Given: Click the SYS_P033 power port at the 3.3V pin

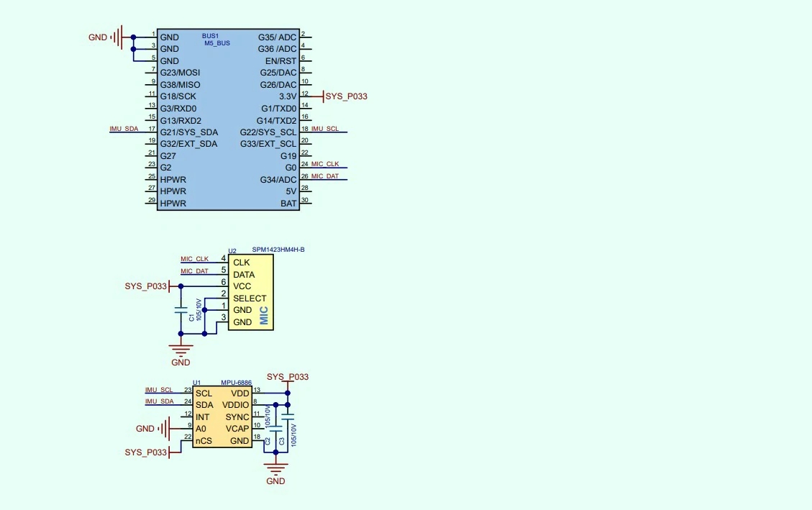Looking at the screenshot, I should tap(346, 96).
